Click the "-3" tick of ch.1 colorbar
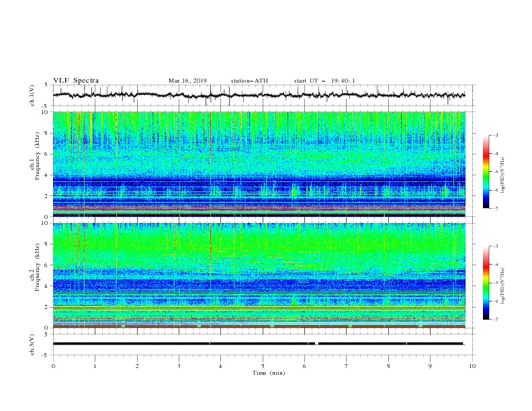This screenshot has height=411, width=532. coord(495,135)
